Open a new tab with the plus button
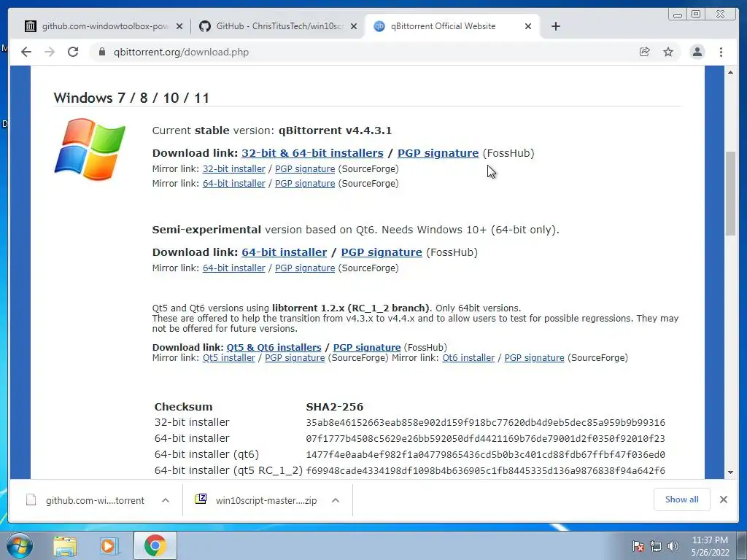The height and width of the screenshot is (560, 747). click(x=555, y=26)
